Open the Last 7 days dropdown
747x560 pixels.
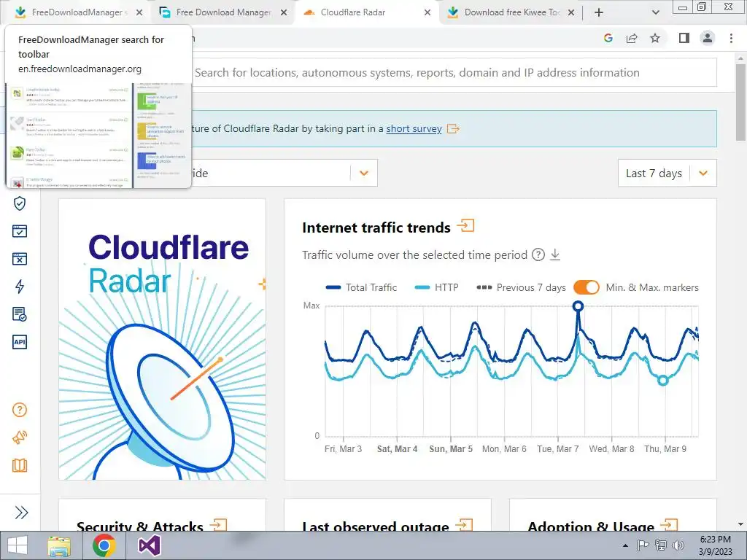[x=667, y=173]
